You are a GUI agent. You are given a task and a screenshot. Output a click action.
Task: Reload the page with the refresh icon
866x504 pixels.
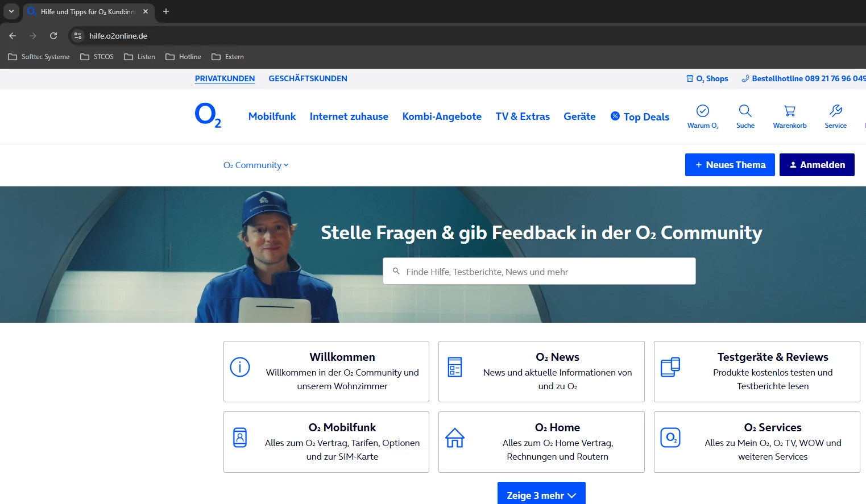point(53,36)
